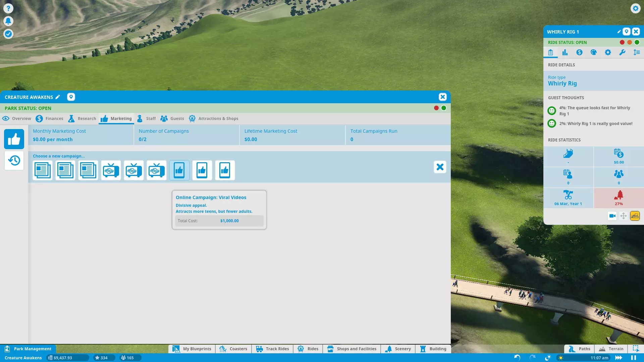
Task: Click the yellow bulldozer demolish button
Action: click(635, 216)
